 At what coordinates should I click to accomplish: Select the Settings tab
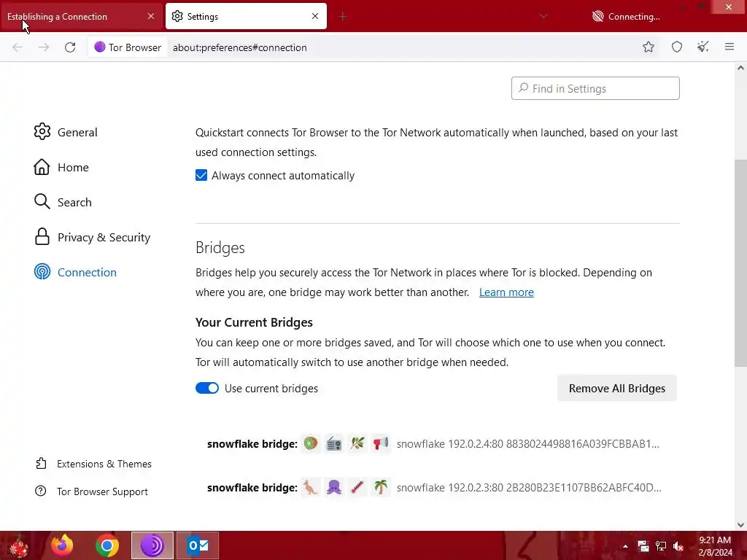pyautogui.click(x=246, y=16)
